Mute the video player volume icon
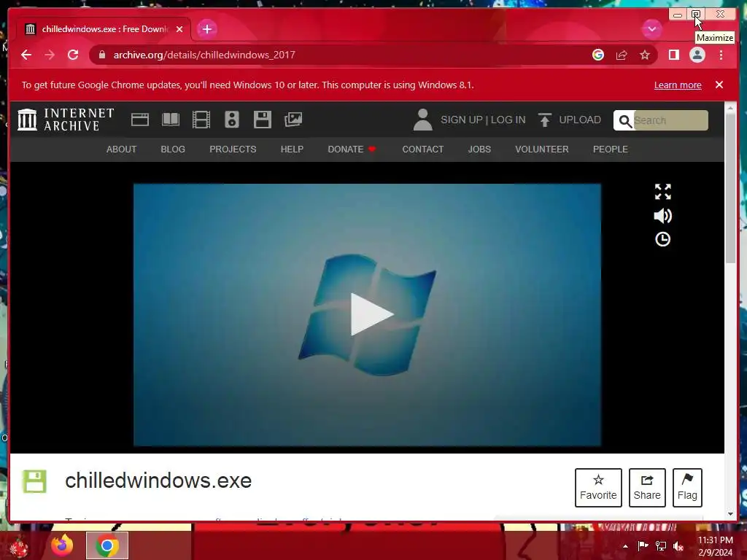 (662, 216)
